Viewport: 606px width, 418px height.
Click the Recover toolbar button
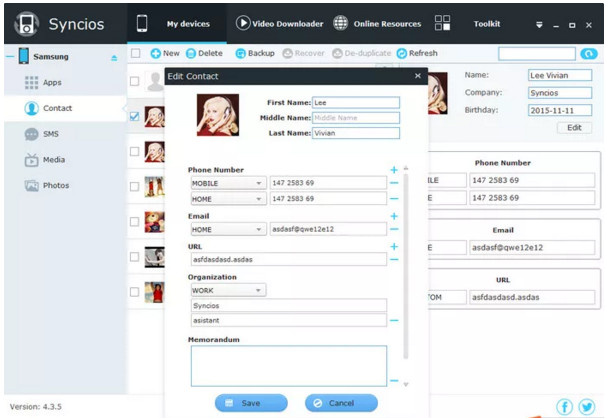pyautogui.click(x=303, y=53)
